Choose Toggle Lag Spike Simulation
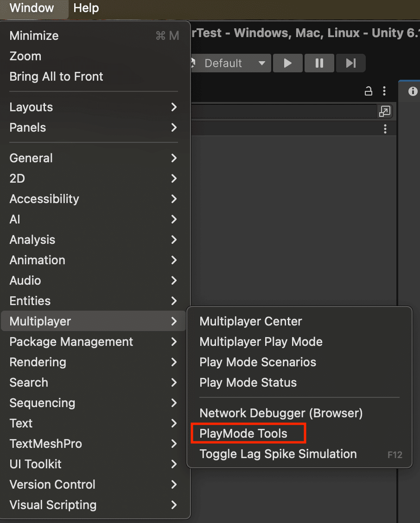The height and width of the screenshot is (523, 420). 278,454
